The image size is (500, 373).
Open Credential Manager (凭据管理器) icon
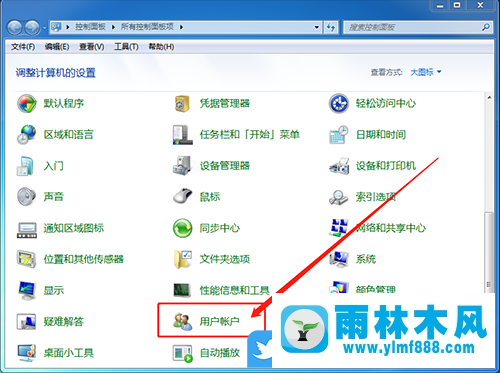(x=182, y=104)
